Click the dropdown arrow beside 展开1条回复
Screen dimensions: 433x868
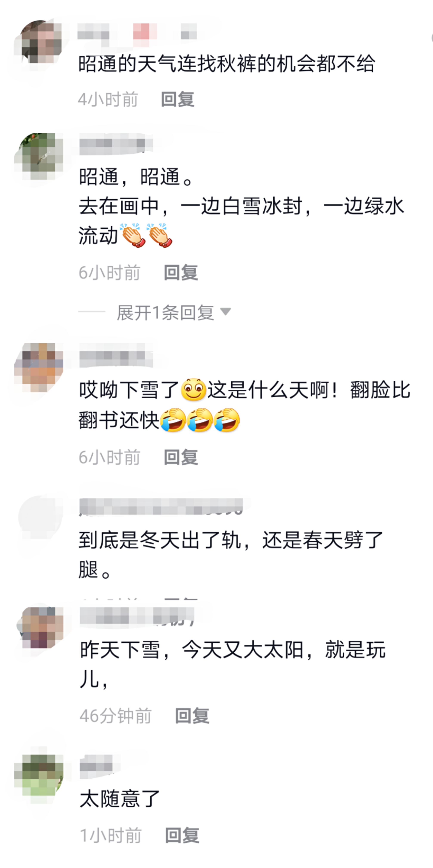225,311
